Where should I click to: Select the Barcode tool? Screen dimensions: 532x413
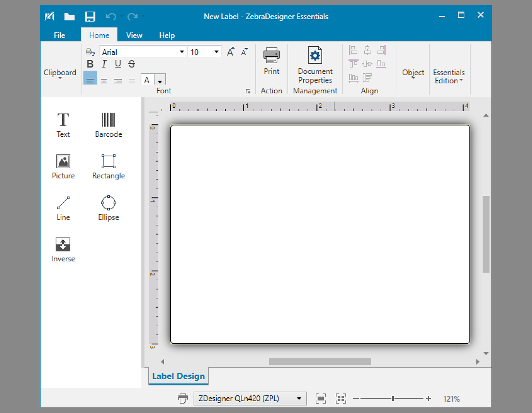(x=108, y=125)
